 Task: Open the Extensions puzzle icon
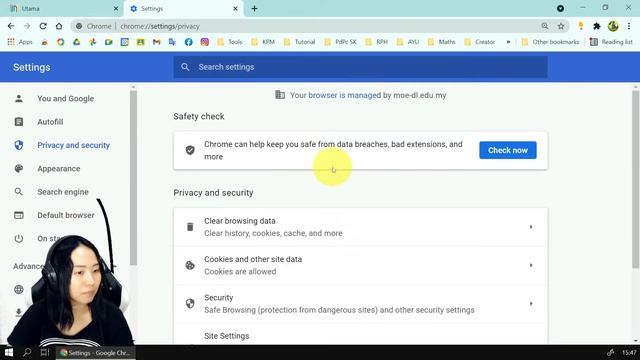597,26
